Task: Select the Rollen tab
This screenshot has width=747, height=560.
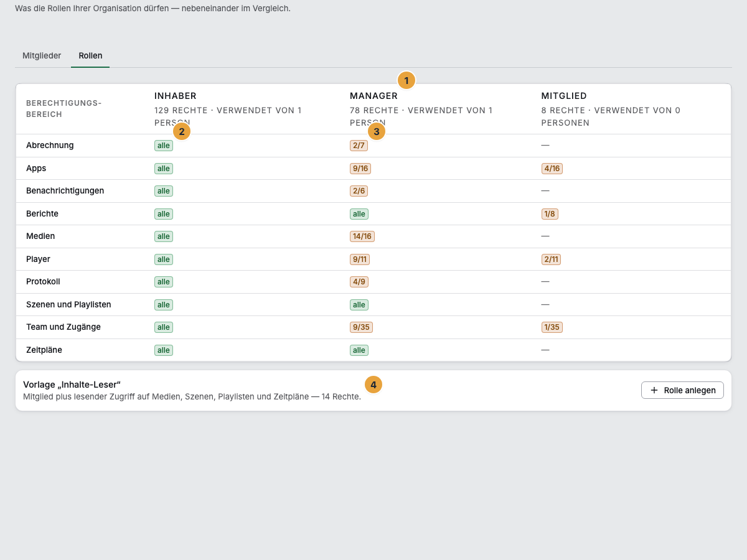Action: pyautogui.click(x=90, y=56)
